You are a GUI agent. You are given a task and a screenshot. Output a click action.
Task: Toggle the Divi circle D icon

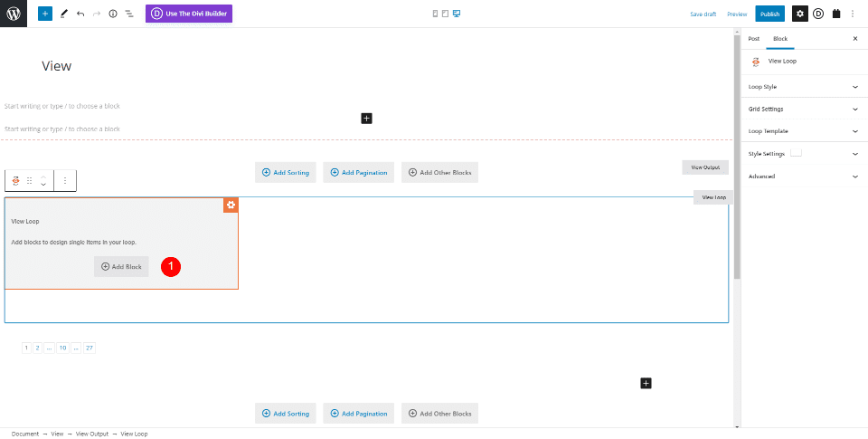tap(818, 14)
